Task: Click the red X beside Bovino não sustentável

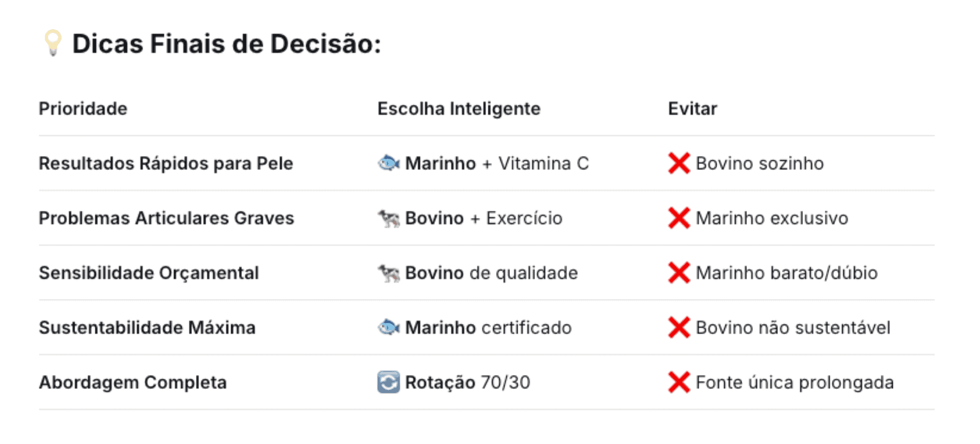Action: pos(679,328)
